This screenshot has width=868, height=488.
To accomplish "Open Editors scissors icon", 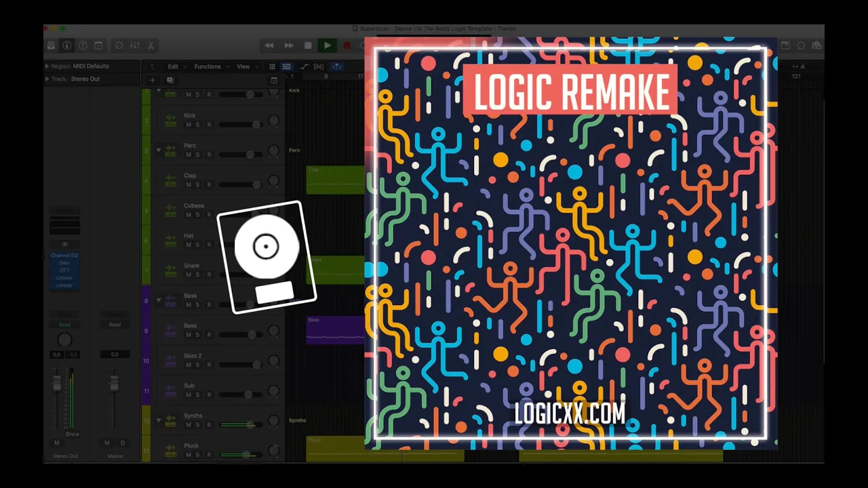I will (x=151, y=45).
